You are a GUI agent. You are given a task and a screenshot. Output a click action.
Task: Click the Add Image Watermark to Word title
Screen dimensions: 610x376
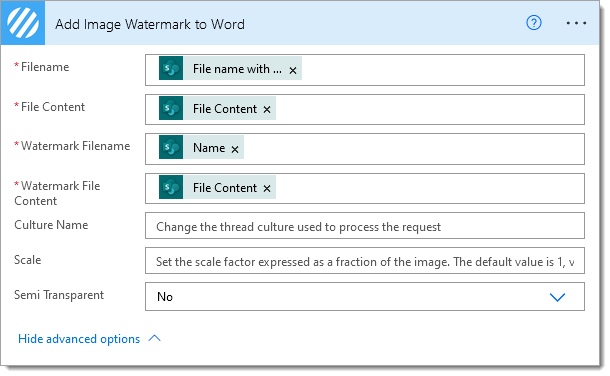click(x=150, y=24)
